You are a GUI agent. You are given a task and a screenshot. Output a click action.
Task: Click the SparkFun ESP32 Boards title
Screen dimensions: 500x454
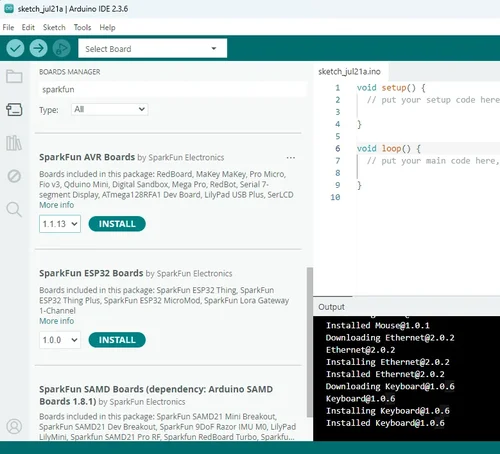point(91,273)
